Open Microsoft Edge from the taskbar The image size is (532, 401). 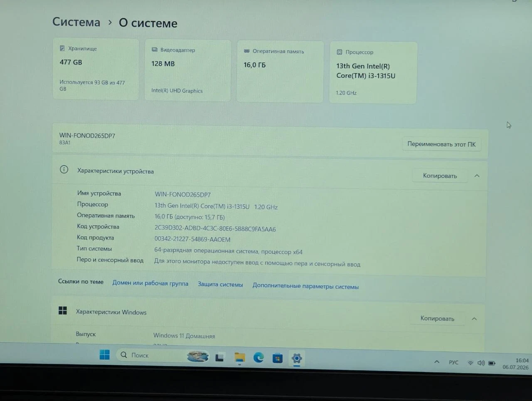click(x=259, y=357)
